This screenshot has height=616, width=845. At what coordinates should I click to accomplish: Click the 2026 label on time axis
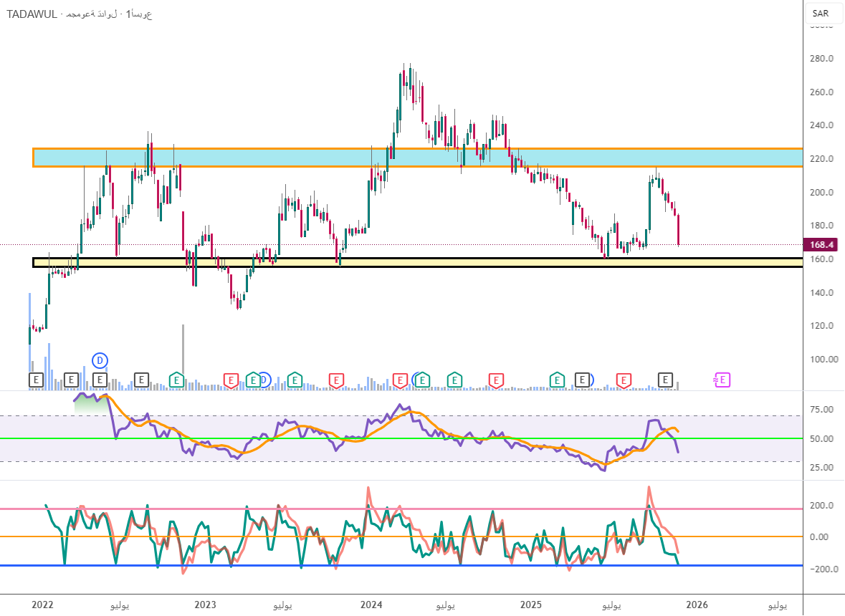699,605
